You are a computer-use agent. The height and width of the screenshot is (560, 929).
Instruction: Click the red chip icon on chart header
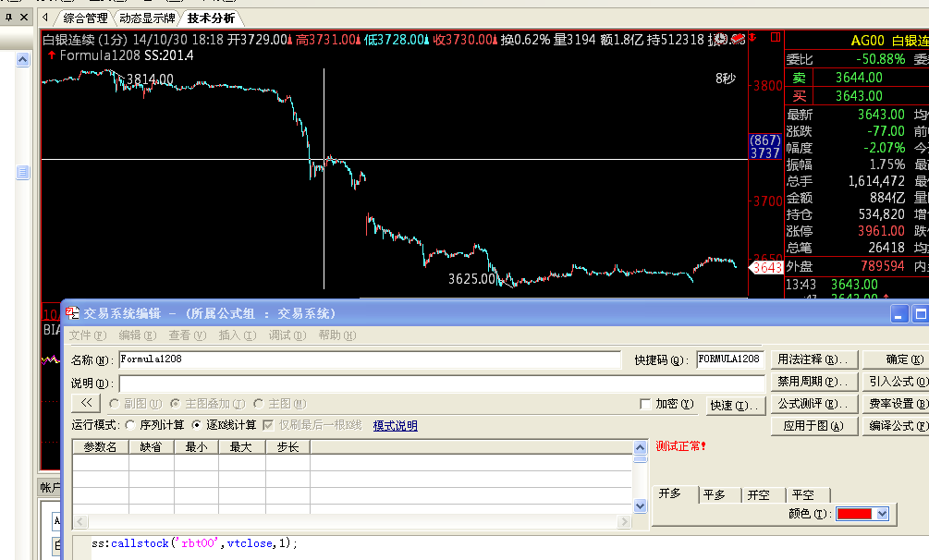coord(738,39)
